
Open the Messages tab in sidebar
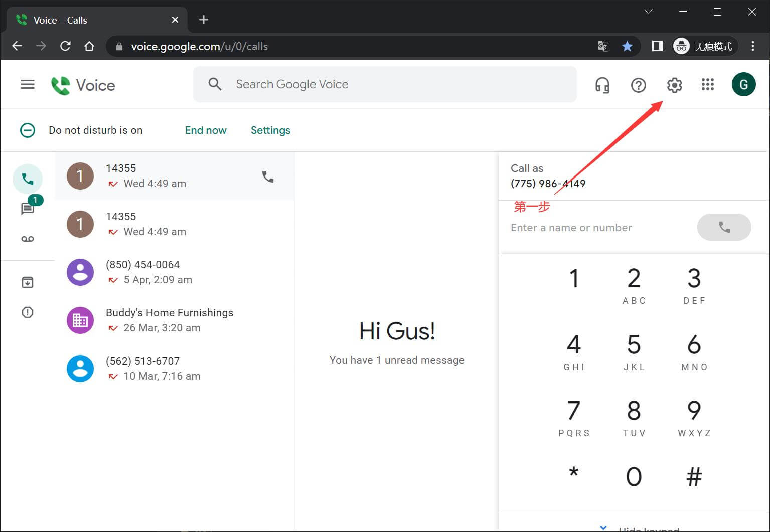28,208
